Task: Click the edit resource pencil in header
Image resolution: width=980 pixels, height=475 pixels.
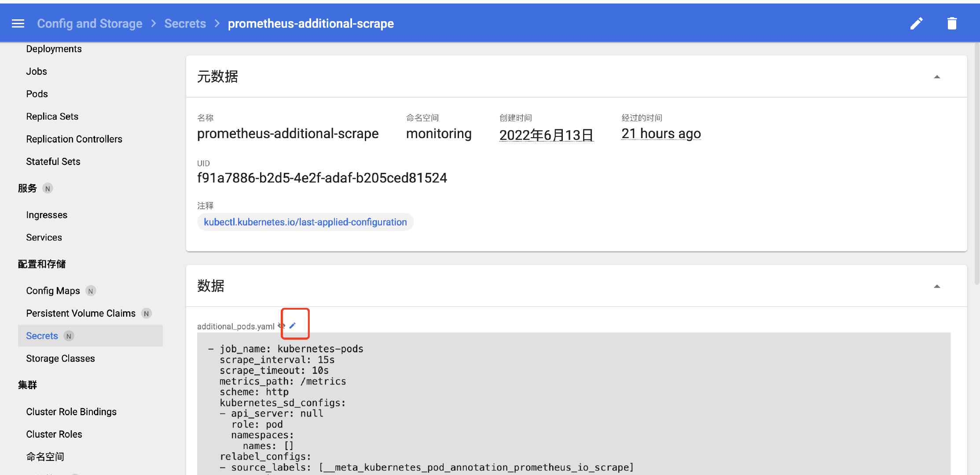Action: pos(916,23)
